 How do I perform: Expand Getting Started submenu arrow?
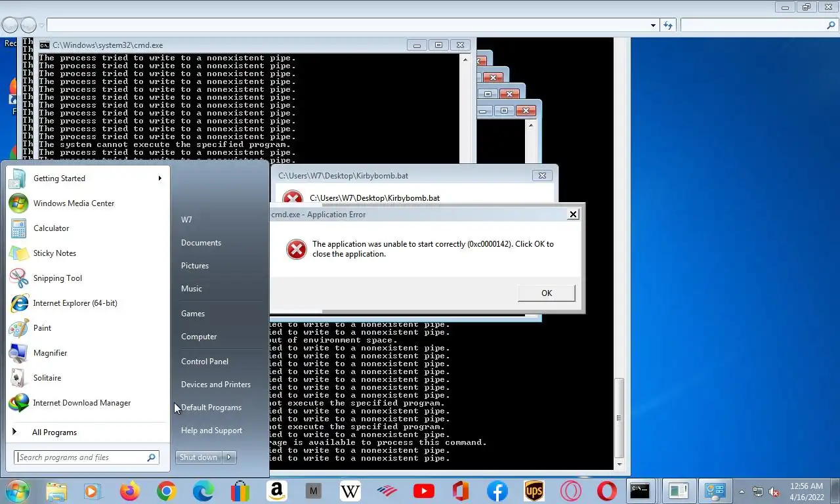coord(159,178)
